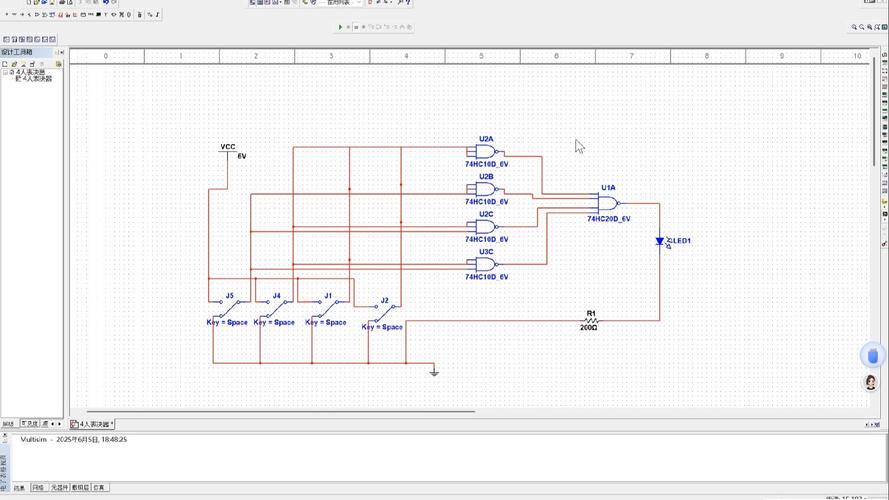Open the 元器件 tab in bottom panel
889x500 pixels.
coord(59,488)
